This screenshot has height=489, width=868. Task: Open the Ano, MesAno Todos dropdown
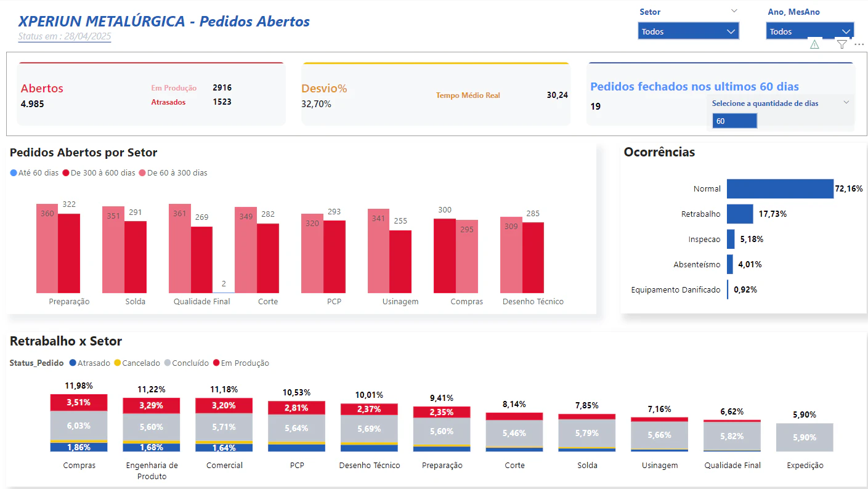pyautogui.click(x=810, y=31)
